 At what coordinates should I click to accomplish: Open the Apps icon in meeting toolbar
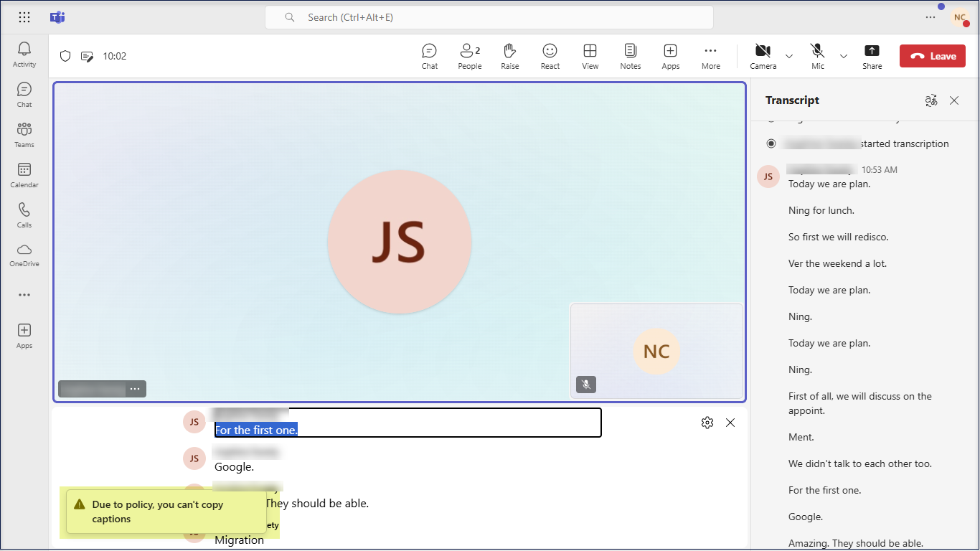pos(670,56)
